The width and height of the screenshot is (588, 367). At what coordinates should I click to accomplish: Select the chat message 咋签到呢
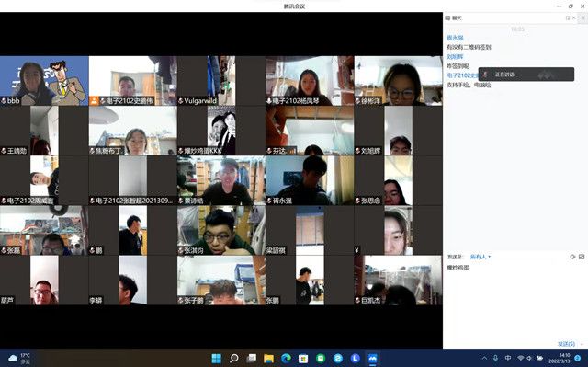click(458, 66)
